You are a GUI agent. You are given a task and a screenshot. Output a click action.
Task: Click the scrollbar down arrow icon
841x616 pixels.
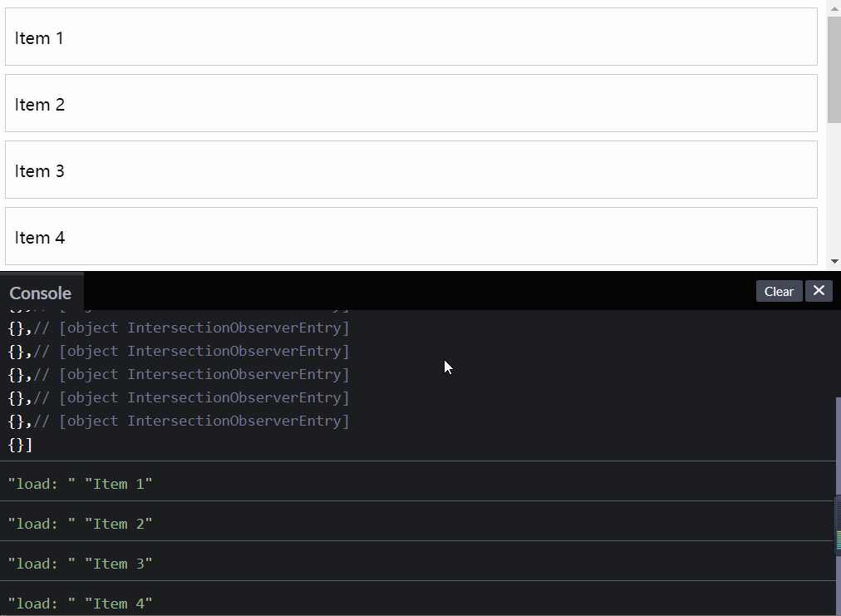[834, 260]
